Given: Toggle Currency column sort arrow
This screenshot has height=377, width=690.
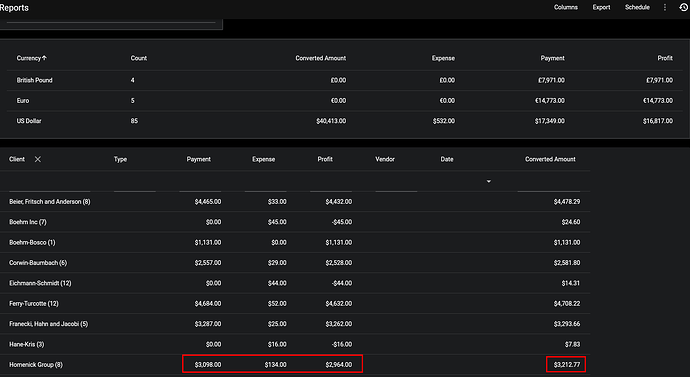Looking at the screenshot, I should 44,58.
